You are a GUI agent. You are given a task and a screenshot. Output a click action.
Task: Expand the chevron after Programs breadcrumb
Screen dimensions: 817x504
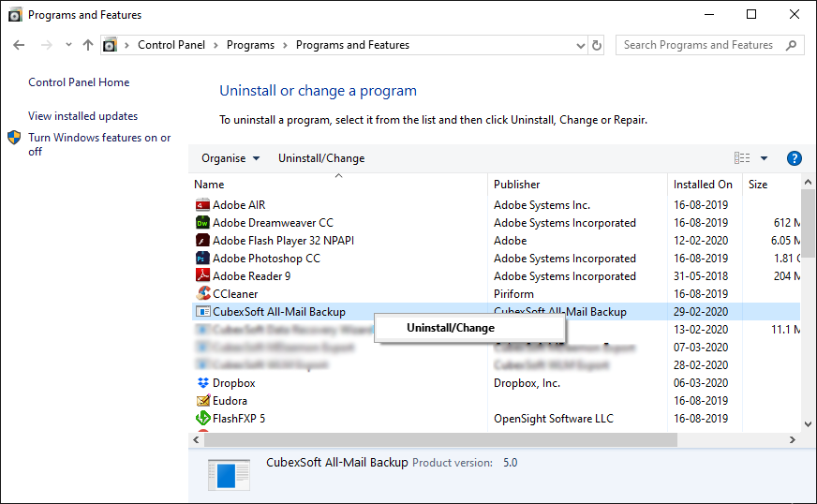point(285,45)
